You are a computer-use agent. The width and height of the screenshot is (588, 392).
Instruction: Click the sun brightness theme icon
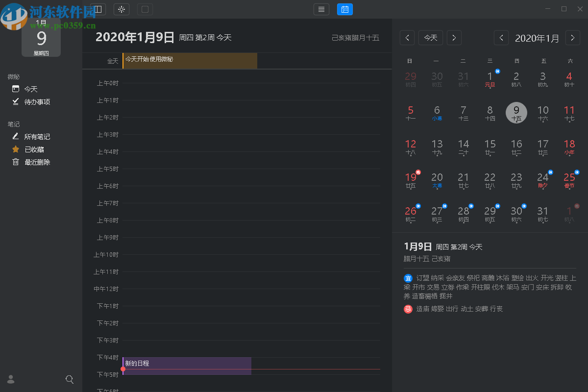coord(122,9)
